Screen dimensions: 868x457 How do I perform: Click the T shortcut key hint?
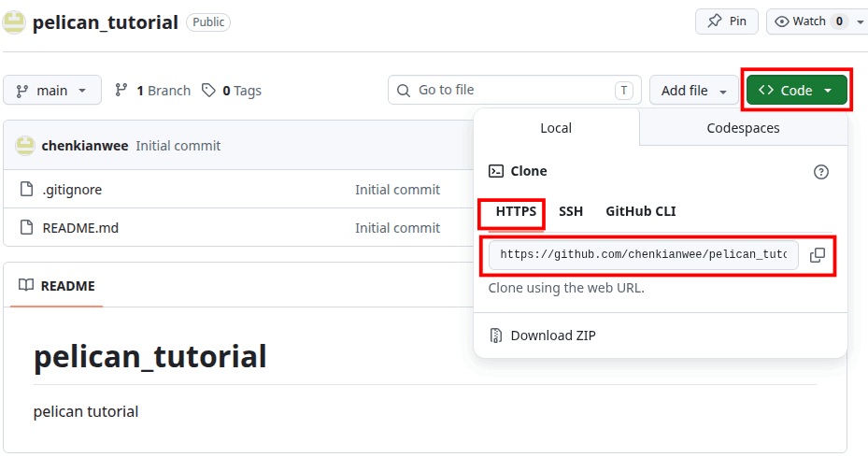[624, 91]
